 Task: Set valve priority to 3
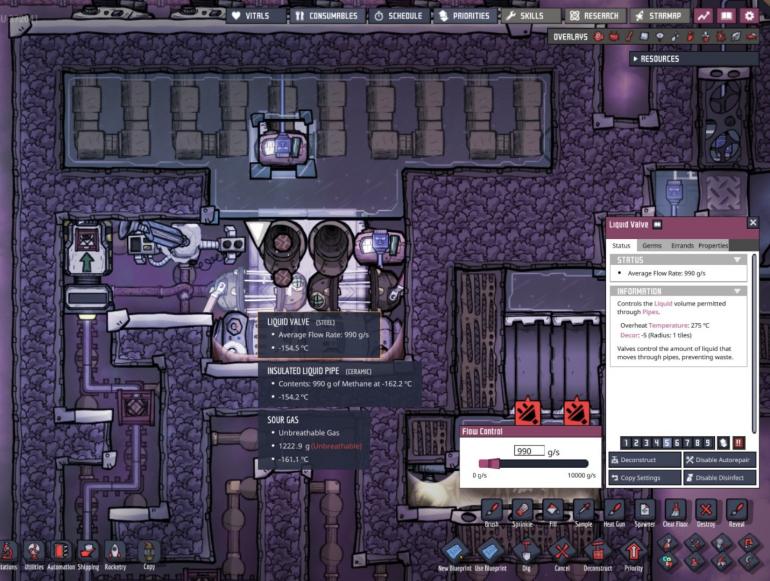click(x=646, y=443)
